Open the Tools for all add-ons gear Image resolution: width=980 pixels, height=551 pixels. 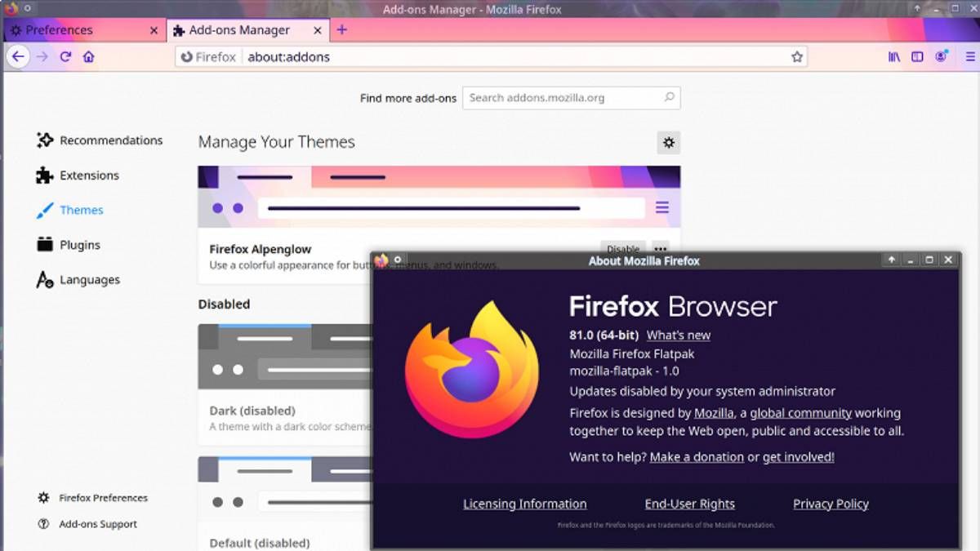click(669, 142)
